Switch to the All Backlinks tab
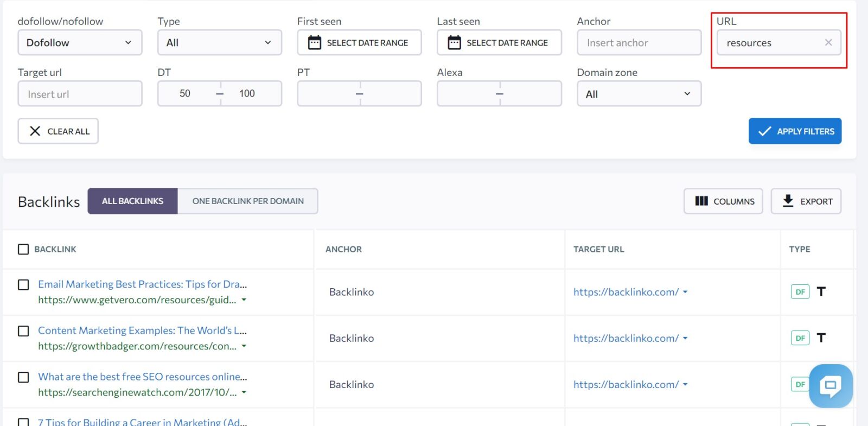 132,201
